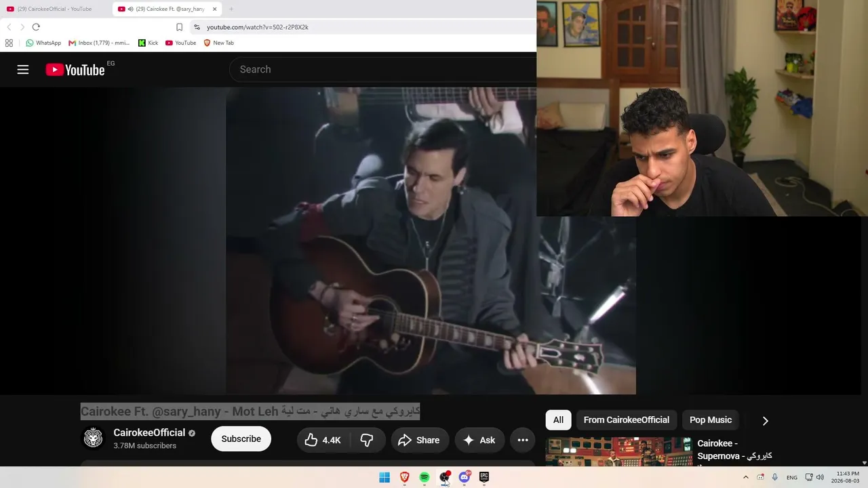Open Epic Games Launcher from the taskbar

tap(484, 477)
